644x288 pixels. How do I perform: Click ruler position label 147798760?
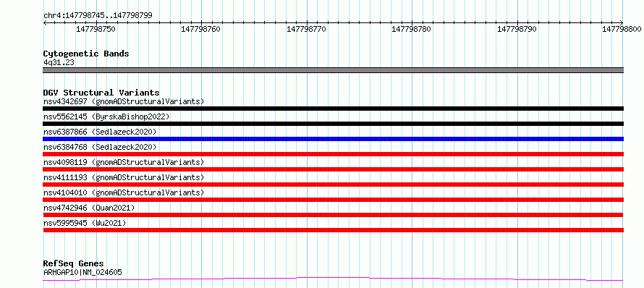(201, 29)
